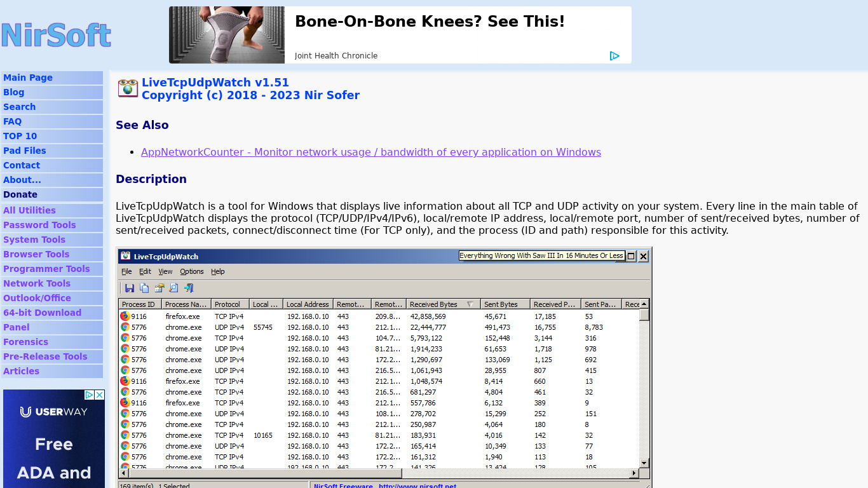This screenshot has height=488, width=868.
Task: Click the sent bytes value 491,473
Action: click(x=497, y=327)
